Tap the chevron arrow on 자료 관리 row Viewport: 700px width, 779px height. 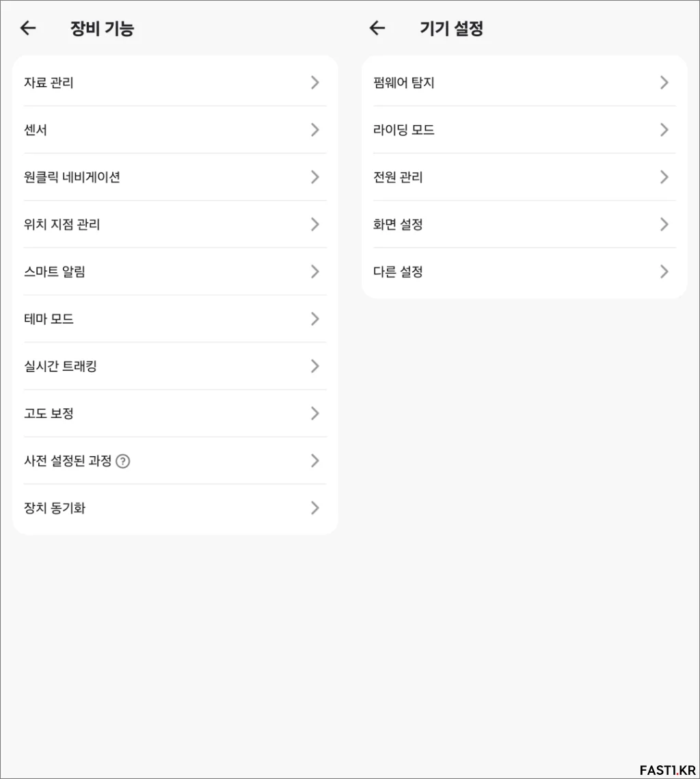tap(314, 83)
